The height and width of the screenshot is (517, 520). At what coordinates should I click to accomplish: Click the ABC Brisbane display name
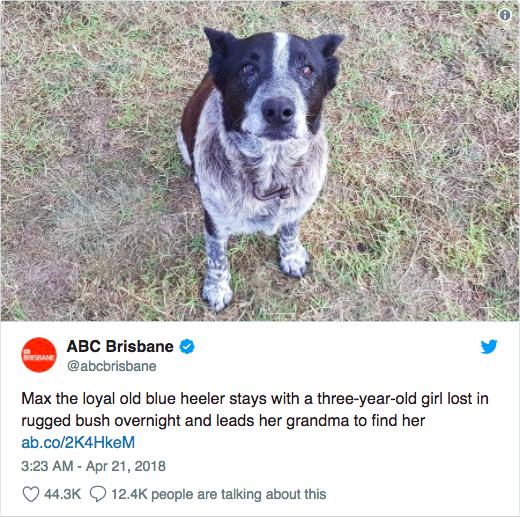pos(120,346)
